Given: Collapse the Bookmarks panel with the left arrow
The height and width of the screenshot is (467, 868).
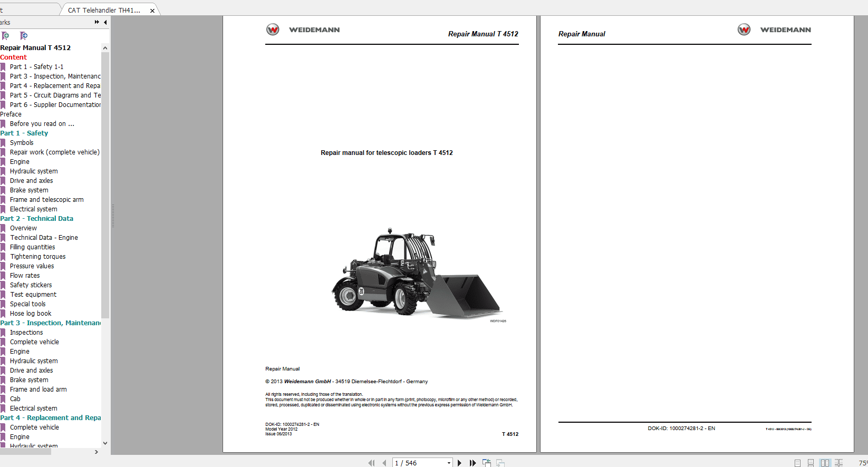Looking at the screenshot, I should [105, 22].
